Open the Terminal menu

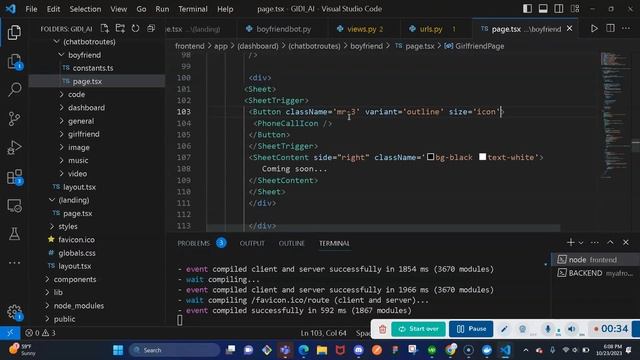pyautogui.click(x=193, y=9)
